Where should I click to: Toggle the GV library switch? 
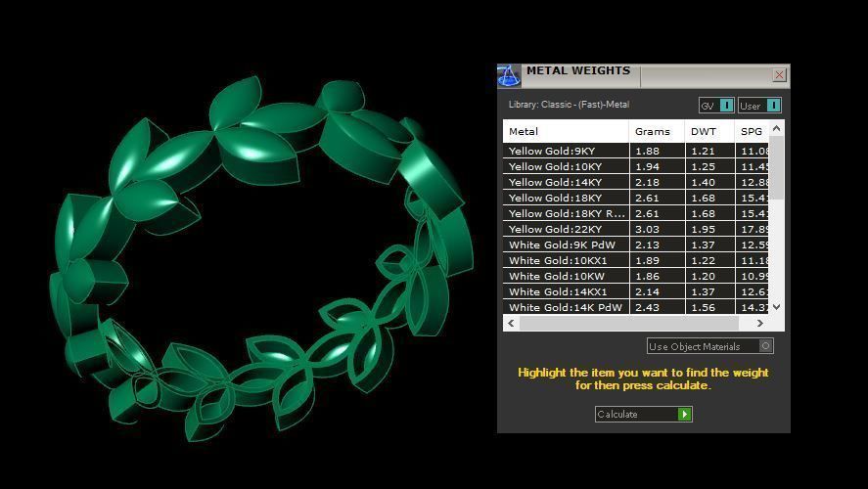[x=716, y=105]
